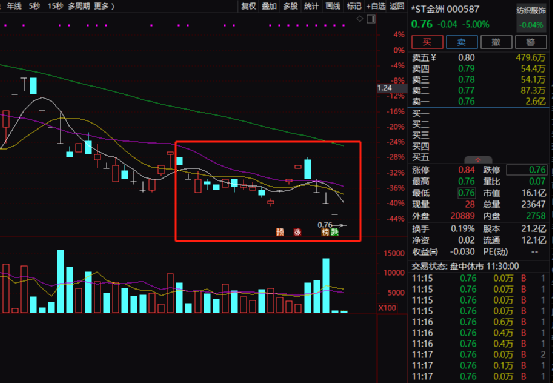Image resolution: width=553 pixels, height=383 pixels.
Task: Click the 榜 marker icon on chart
Action: (326, 232)
